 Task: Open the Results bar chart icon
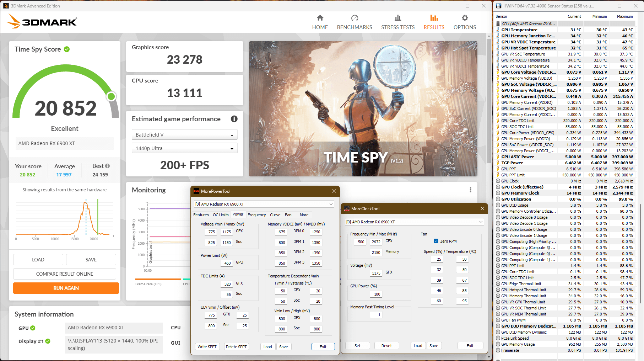click(x=434, y=18)
